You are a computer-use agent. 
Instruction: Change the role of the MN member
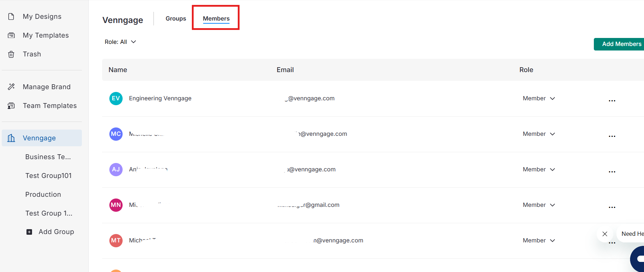538,205
